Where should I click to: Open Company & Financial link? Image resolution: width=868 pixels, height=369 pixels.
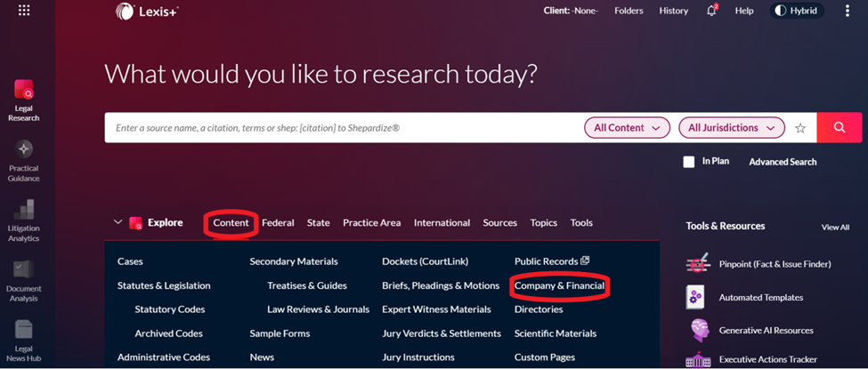point(559,285)
